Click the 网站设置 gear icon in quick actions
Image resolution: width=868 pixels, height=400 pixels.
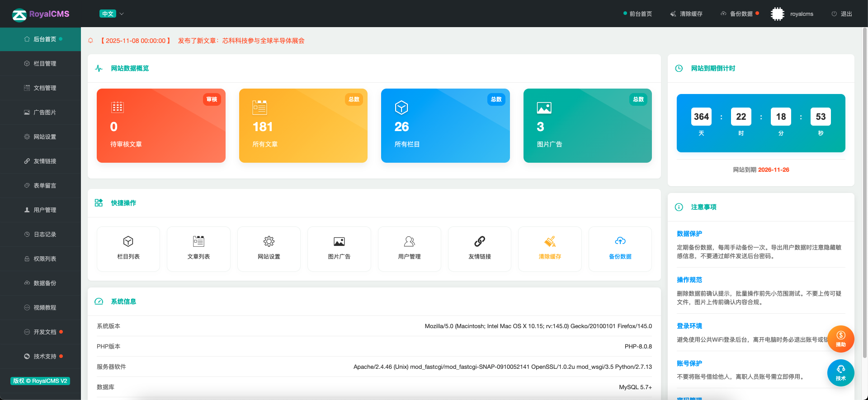pyautogui.click(x=269, y=241)
